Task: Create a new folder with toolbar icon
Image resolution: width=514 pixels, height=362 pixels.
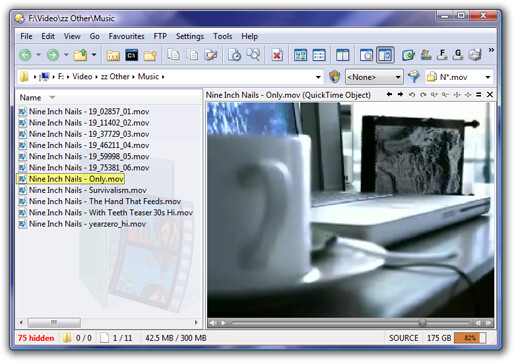Action: (150, 55)
